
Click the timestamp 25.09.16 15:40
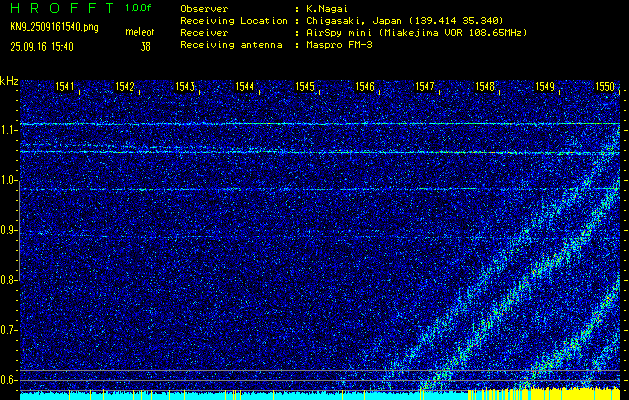[x=42, y=47]
